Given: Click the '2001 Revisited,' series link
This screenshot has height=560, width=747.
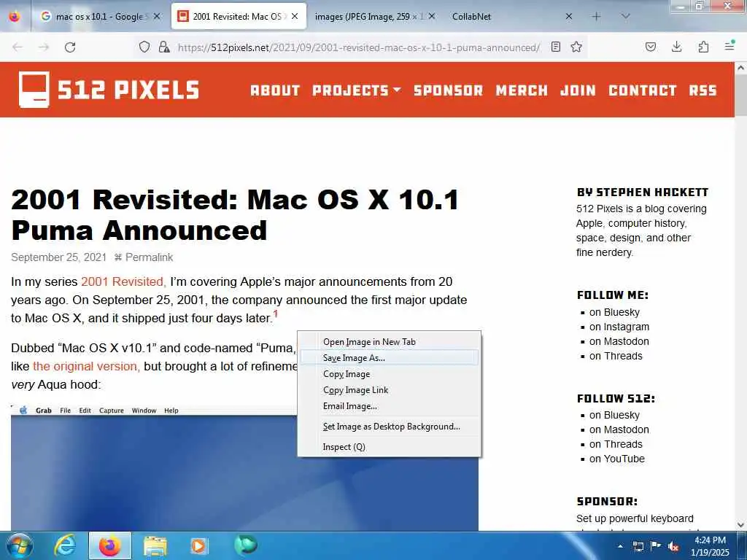Looking at the screenshot, I should tap(123, 281).
